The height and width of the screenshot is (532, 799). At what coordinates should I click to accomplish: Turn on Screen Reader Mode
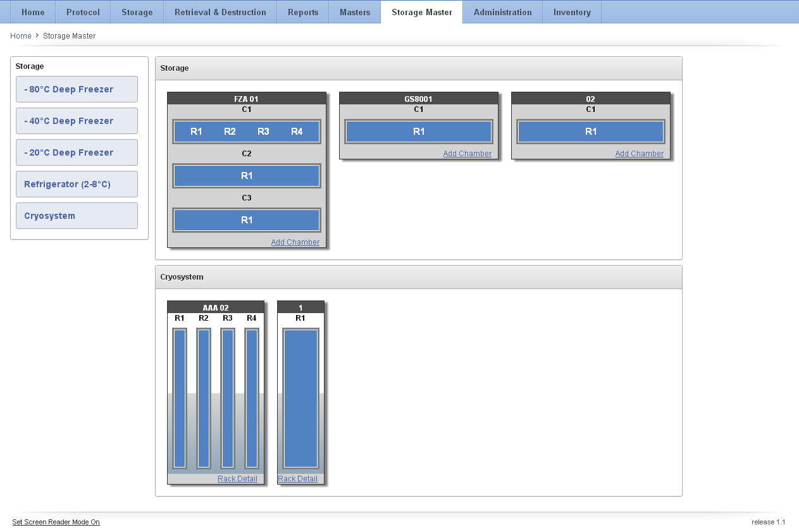pos(56,522)
